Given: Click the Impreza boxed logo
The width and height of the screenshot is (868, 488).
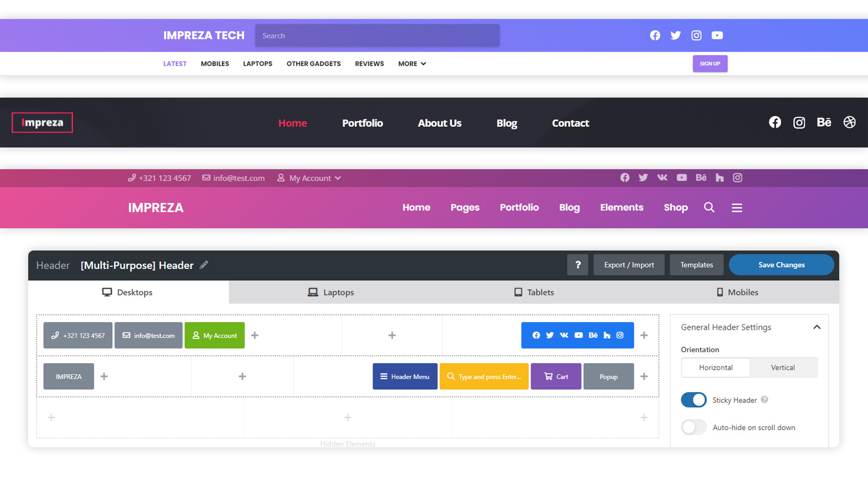Looking at the screenshot, I should [x=42, y=123].
